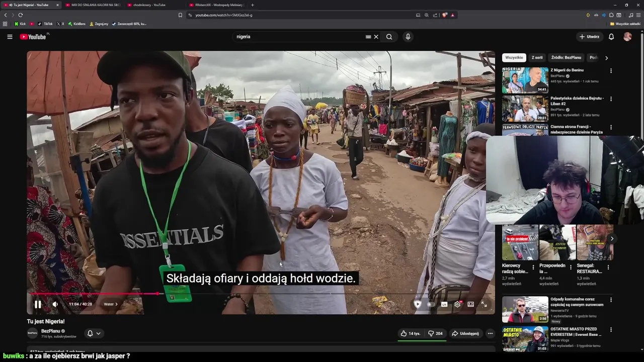The width and height of the screenshot is (644, 362).
Task: Click the Udostępnij share button
Action: tap(465, 333)
